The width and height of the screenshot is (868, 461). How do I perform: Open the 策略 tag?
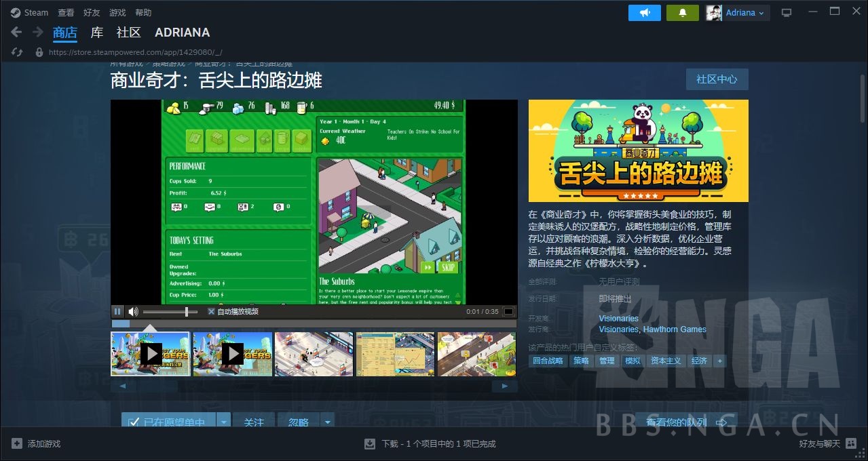pyautogui.click(x=581, y=361)
